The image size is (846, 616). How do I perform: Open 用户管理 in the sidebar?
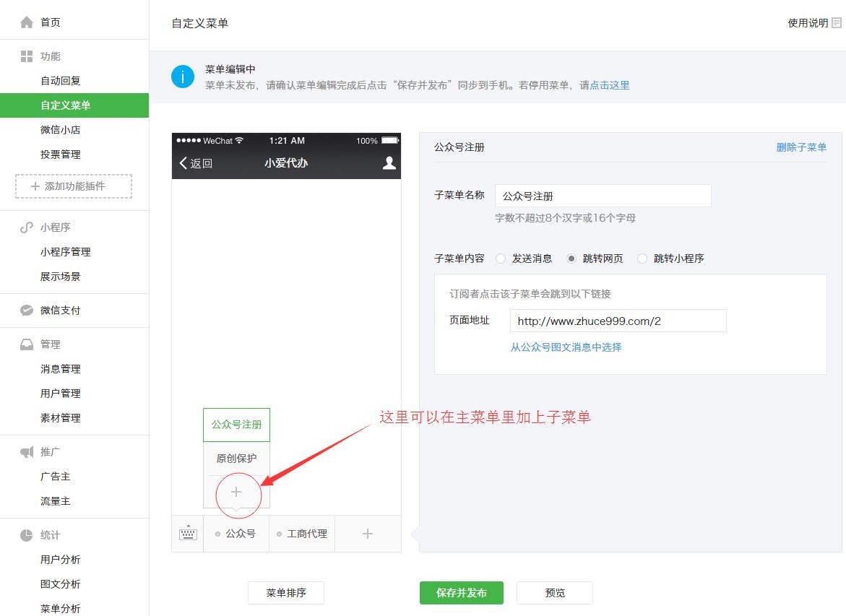pos(61,394)
